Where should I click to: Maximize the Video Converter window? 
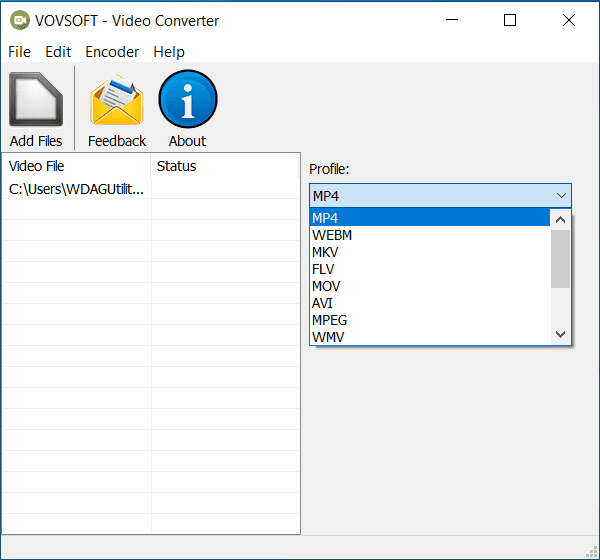coord(510,20)
